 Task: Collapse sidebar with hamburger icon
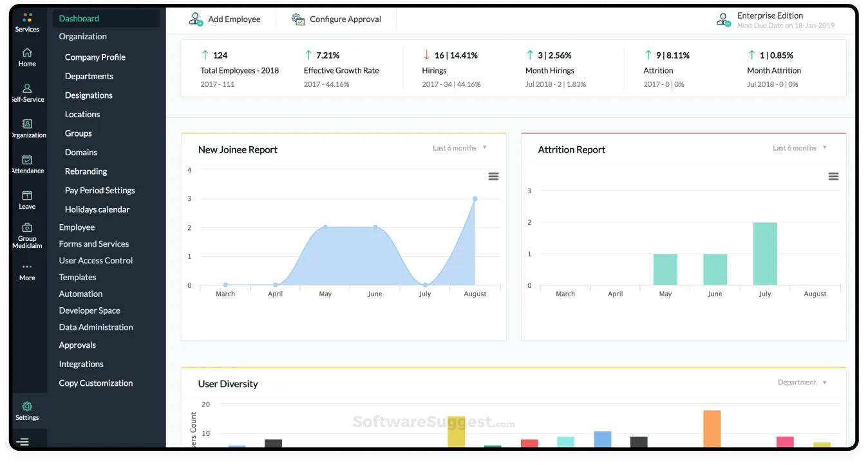(x=23, y=442)
